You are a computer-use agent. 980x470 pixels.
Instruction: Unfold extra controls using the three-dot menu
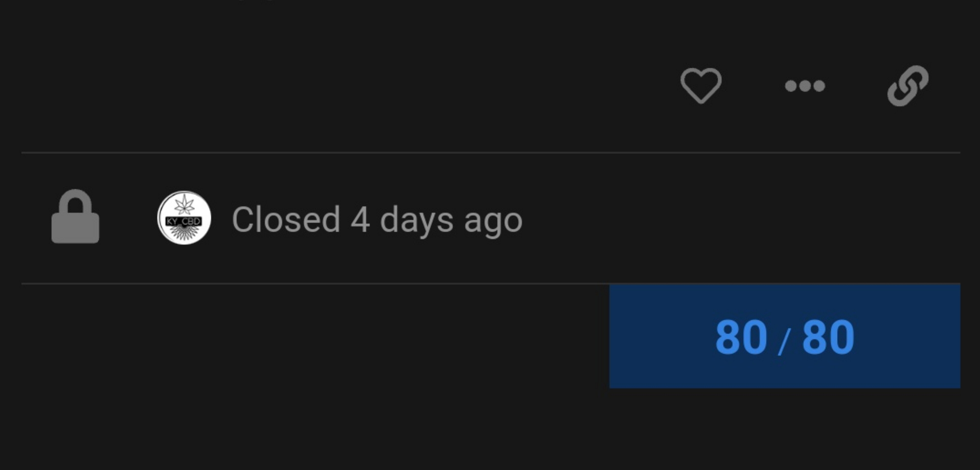tap(805, 86)
